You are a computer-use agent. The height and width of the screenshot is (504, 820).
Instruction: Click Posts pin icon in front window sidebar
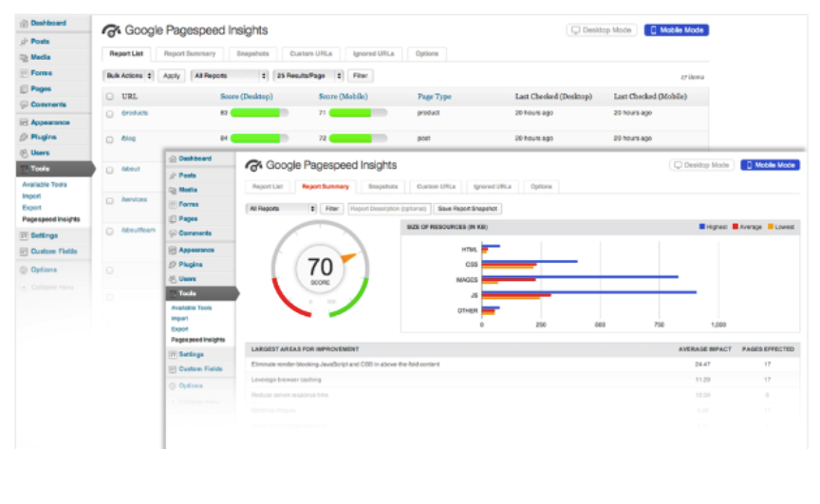coord(173,176)
